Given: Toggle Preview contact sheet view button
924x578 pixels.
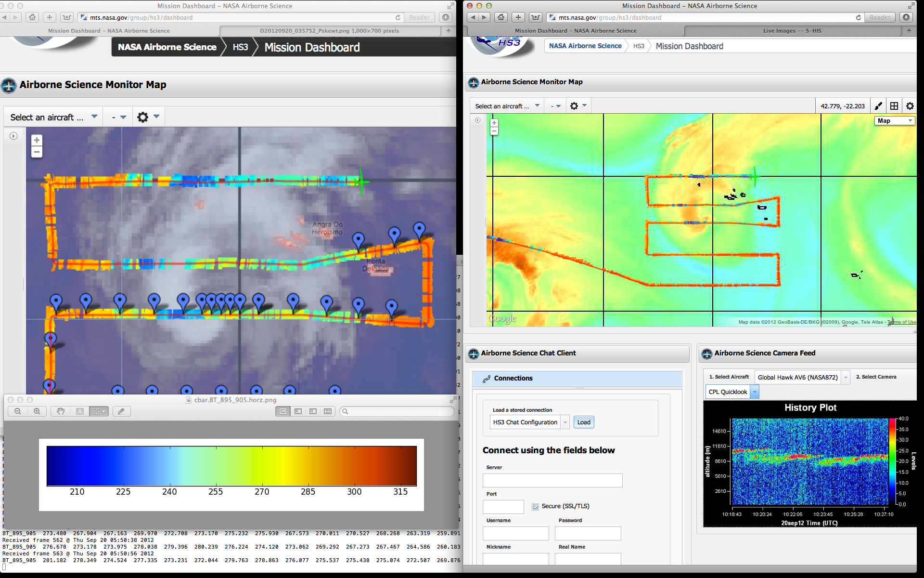Looking at the screenshot, I should 328,411.
